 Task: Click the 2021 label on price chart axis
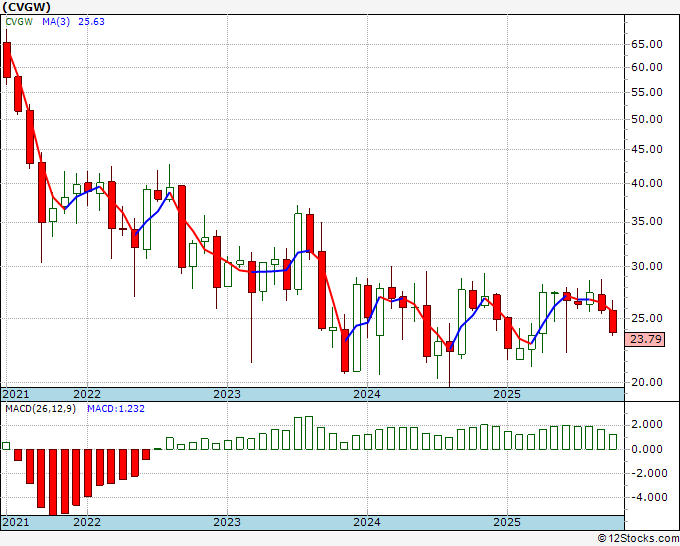(x=16, y=394)
